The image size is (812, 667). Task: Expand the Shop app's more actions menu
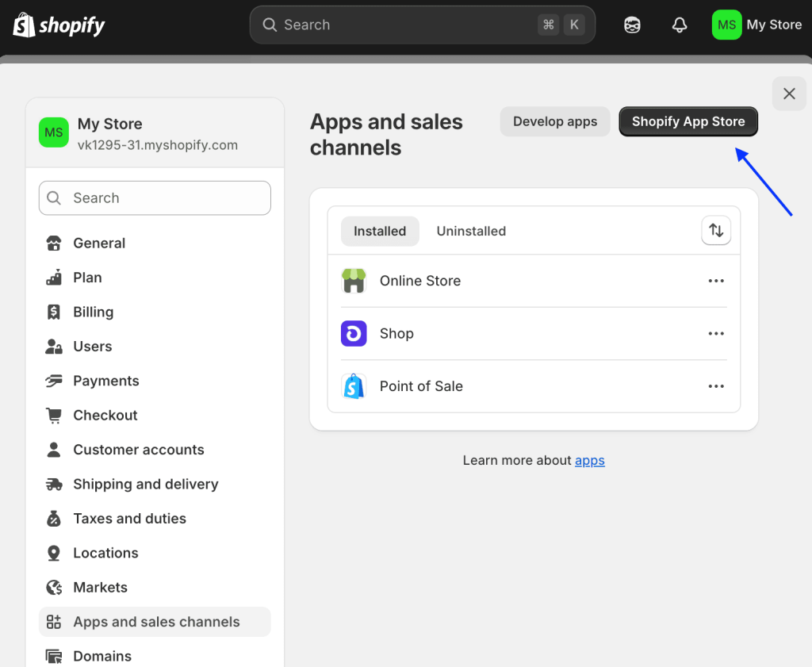pos(716,334)
